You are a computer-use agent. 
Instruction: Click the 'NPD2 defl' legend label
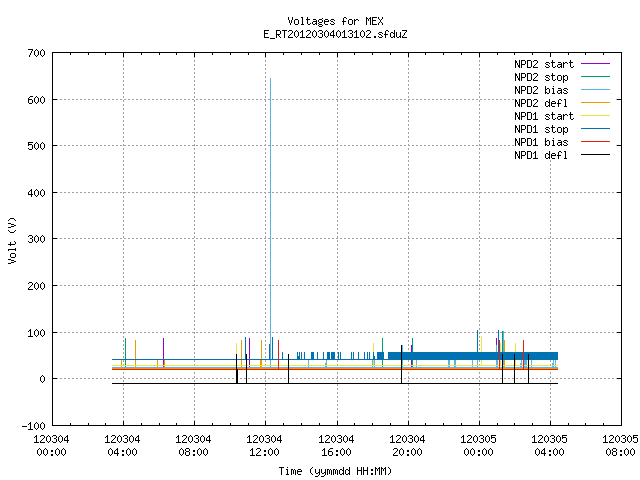pos(541,103)
